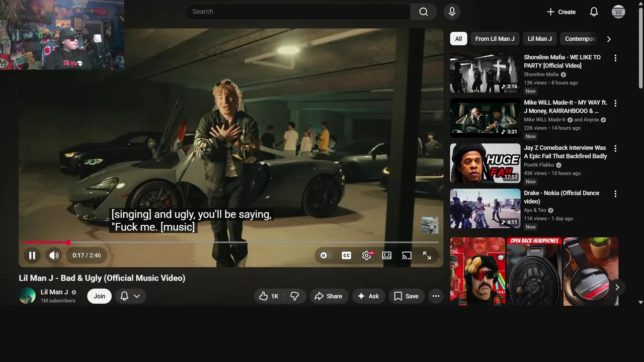644x362 pixels.
Task: Open the title 'Jay Z Comeback Interview Was A Epic Fail'
Action: click(x=565, y=152)
